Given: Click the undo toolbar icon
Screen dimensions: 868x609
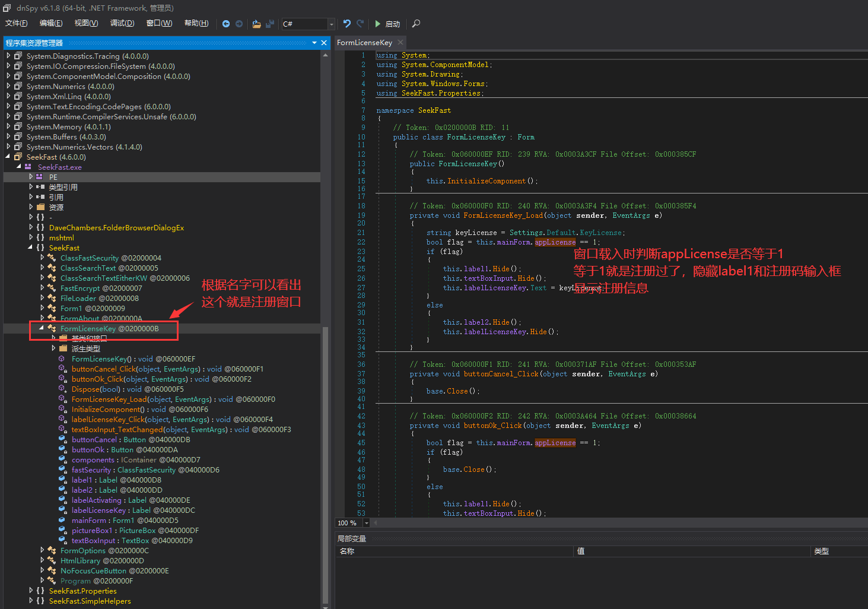Looking at the screenshot, I should click(x=347, y=24).
